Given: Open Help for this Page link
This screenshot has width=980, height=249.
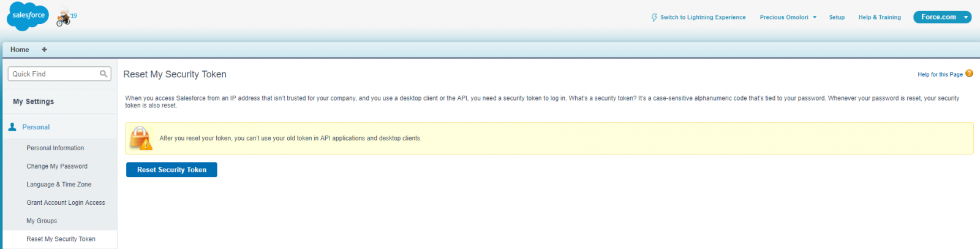Looking at the screenshot, I should coord(940,74).
